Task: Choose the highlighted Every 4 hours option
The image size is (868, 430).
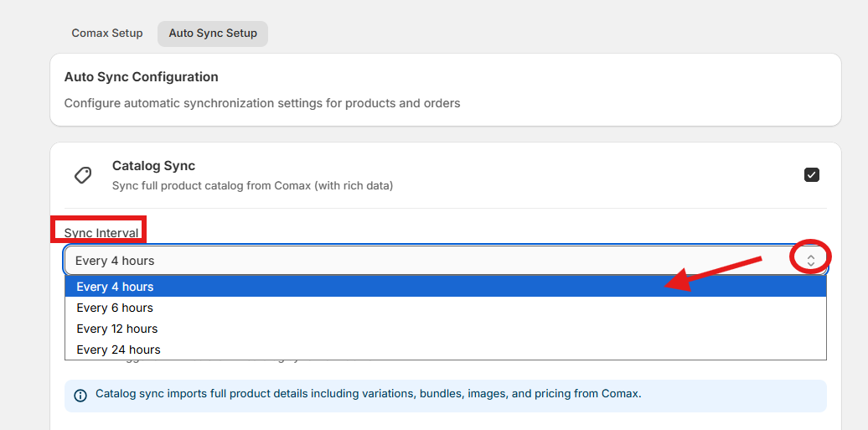Action: click(116, 287)
